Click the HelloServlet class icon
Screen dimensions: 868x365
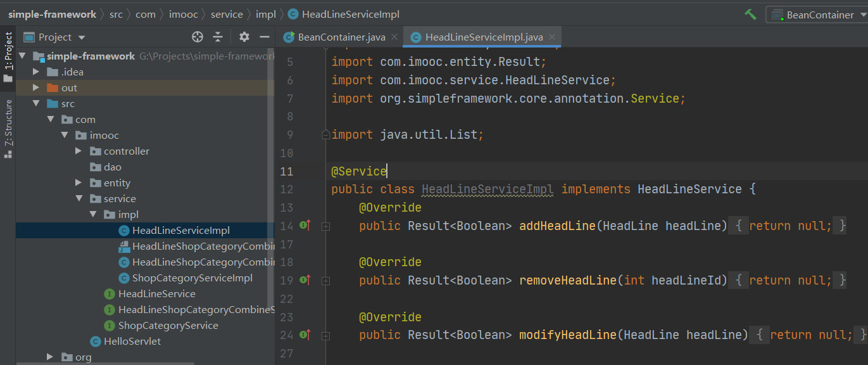pos(96,341)
